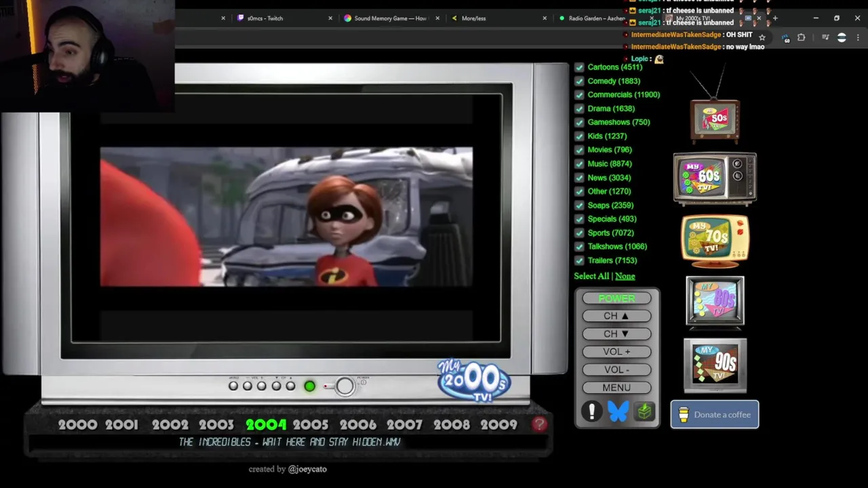Image resolution: width=868 pixels, height=488 pixels.
Task: Uncheck the Kids (1237) checkbox
Action: coord(579,136)
